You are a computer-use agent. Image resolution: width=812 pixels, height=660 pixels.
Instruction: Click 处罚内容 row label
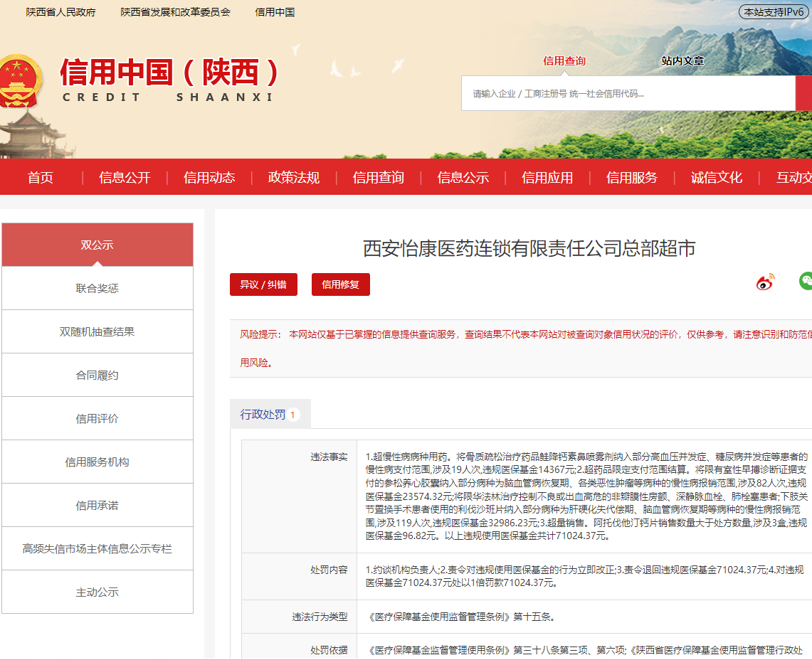pyautogui.click(x=329, y=570)
